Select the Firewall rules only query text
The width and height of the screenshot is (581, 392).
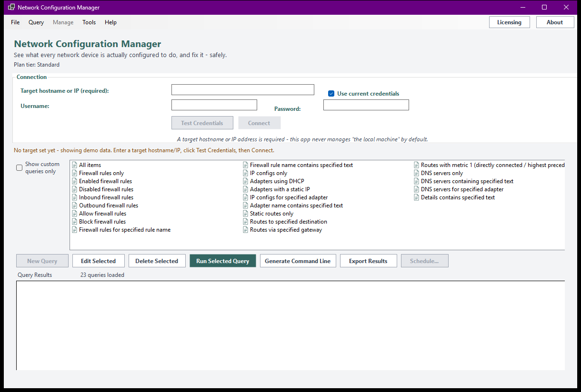tap(101, 173)
